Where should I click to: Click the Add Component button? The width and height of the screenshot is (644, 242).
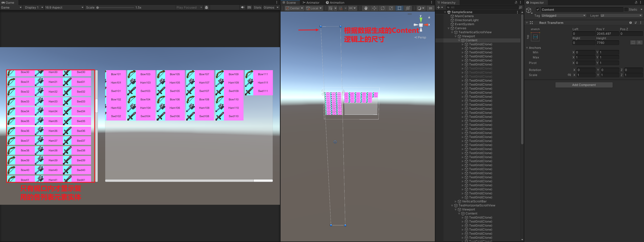click(584, 85)
